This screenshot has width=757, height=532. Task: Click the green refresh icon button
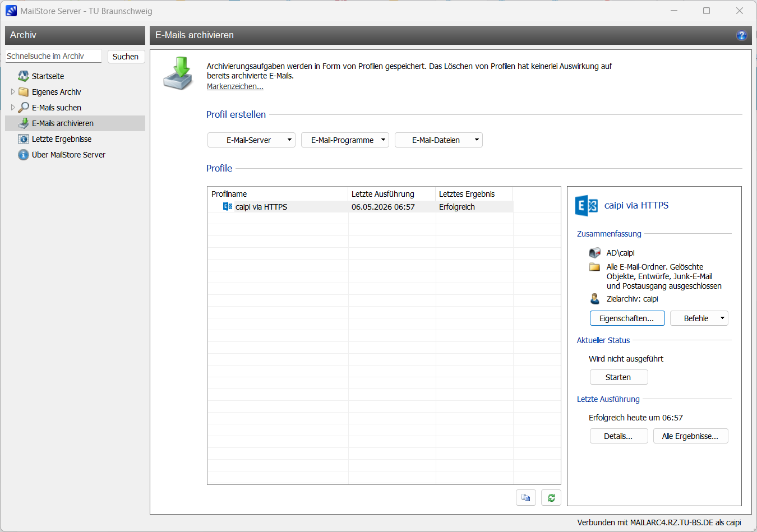[551, 497]
